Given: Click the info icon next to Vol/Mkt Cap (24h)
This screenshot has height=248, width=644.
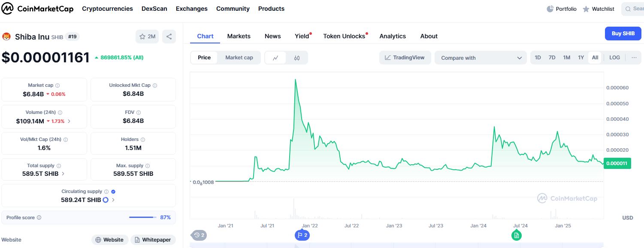Looking at the screenshot, I should click(x=66, y=140).
